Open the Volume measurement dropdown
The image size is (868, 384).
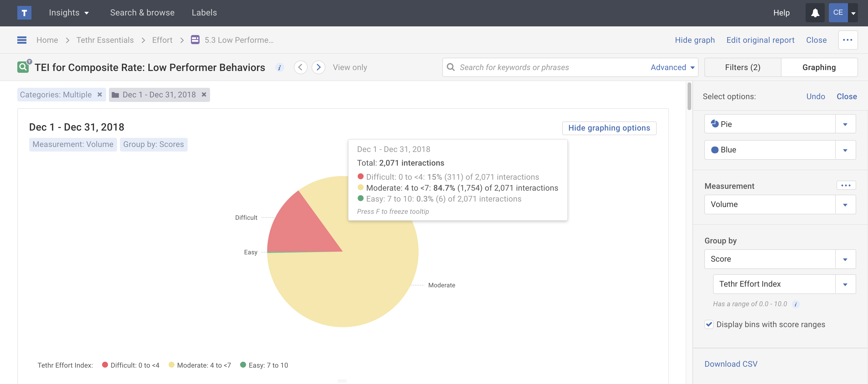point(845,205)
